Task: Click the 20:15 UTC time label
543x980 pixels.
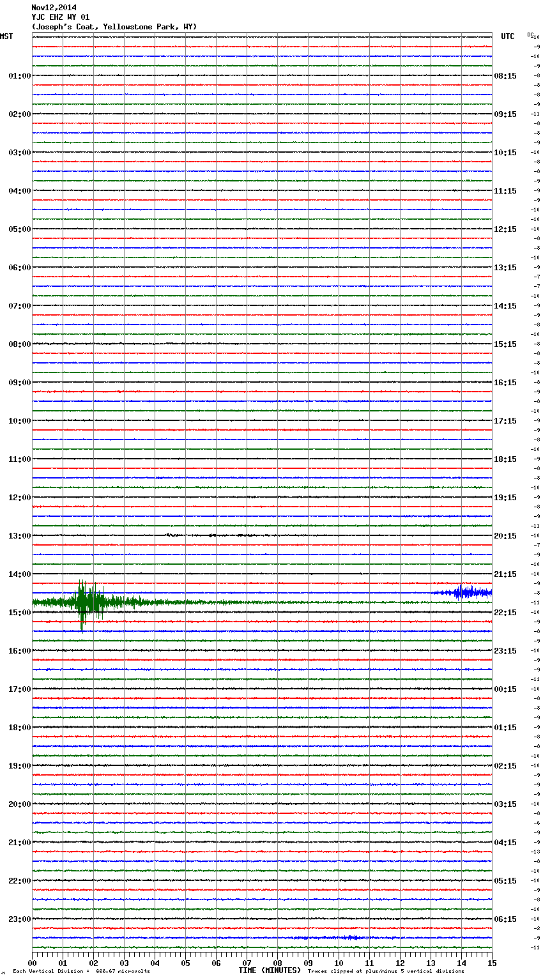Action: 505,536
